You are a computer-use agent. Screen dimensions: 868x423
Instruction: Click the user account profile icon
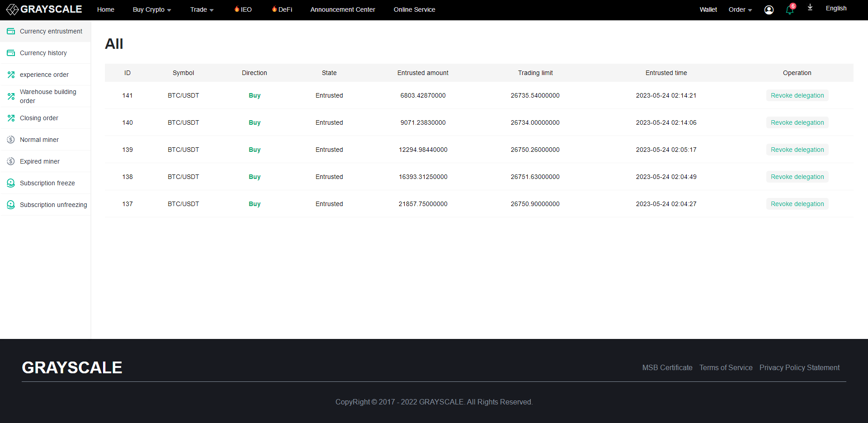[x=769, y=10]
